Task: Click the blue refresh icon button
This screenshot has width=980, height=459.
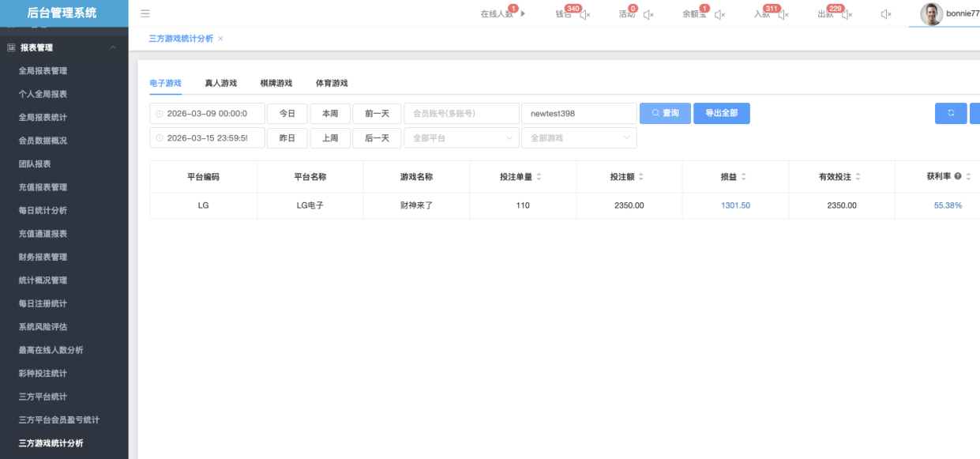Action: coord(951,114)
